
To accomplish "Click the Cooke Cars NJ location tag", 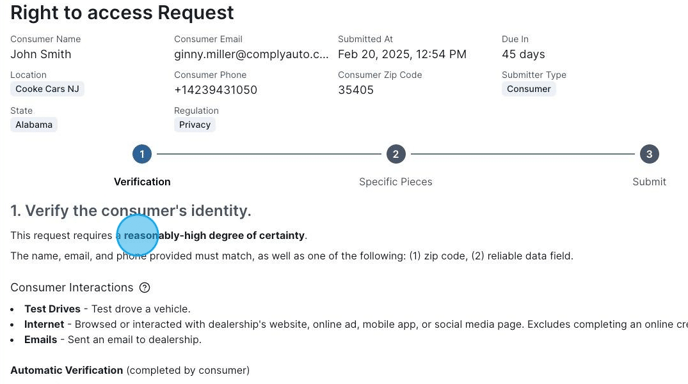I will pos(47,89).
